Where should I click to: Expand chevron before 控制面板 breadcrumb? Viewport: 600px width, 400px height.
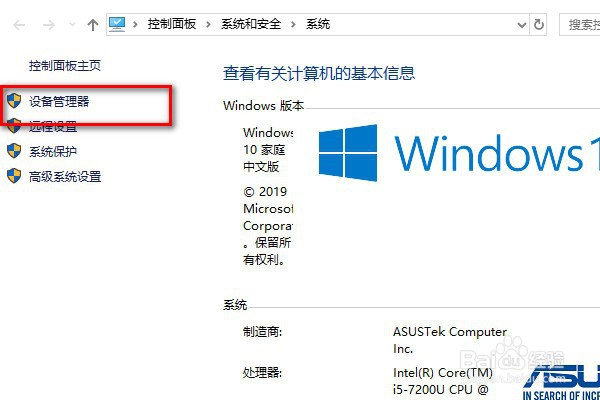135,24
